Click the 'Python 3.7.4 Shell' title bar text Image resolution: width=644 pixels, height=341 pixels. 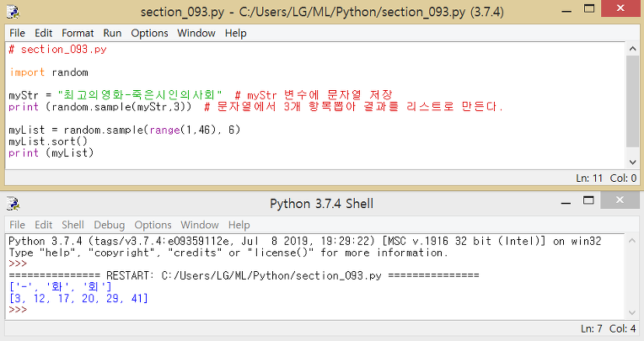(322, 204)
